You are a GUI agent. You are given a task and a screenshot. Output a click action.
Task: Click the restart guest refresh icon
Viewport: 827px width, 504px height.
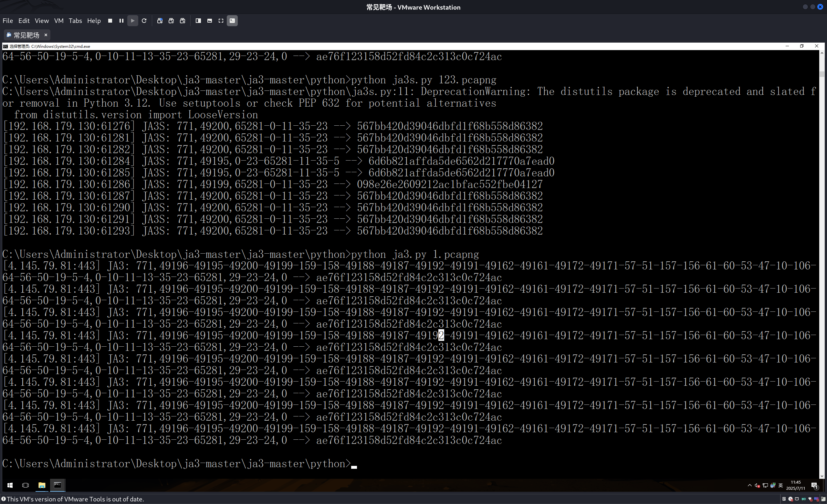(144, 21)
